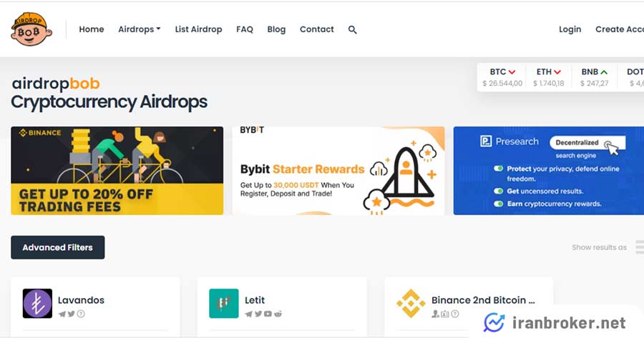Click Reddit icon under Letit
The height and width of the screenshot is (338, 644).
[x=278, y=314]
